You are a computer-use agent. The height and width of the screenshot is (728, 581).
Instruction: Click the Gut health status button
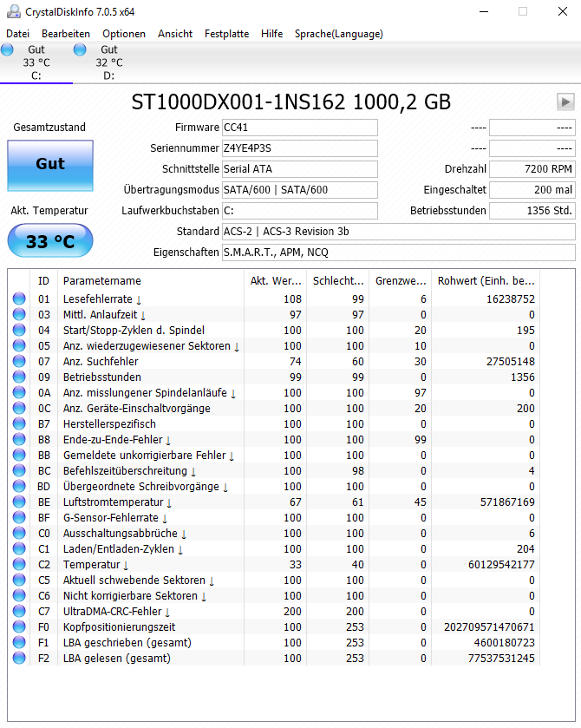[x=50, y=165]
